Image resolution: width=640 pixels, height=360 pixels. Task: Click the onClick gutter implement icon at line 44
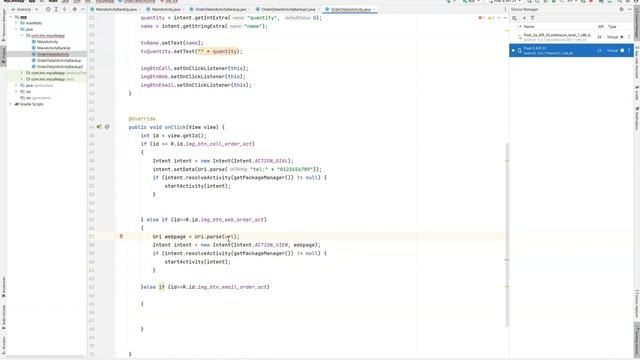pos(99,127)
